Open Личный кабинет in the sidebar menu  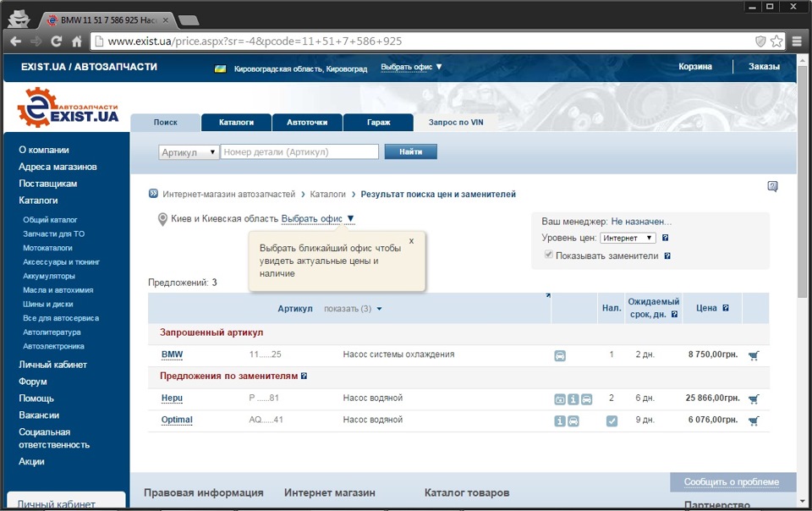52,365
